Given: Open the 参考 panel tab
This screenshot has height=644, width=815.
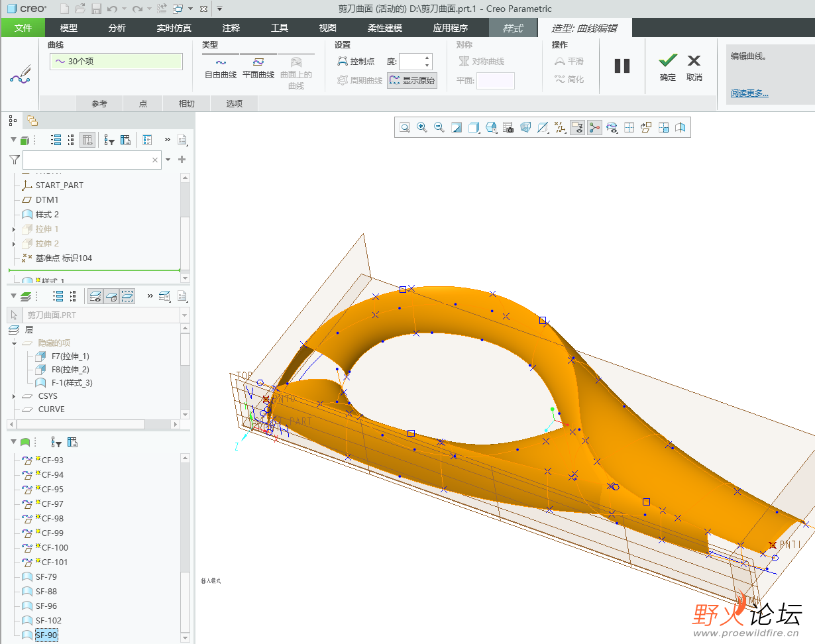Looking at the screenshot, I should click(x=99, y=103).
